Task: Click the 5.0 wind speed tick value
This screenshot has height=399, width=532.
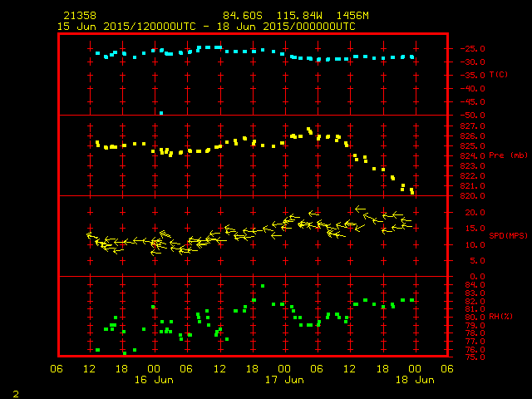Action: [477, 261]
